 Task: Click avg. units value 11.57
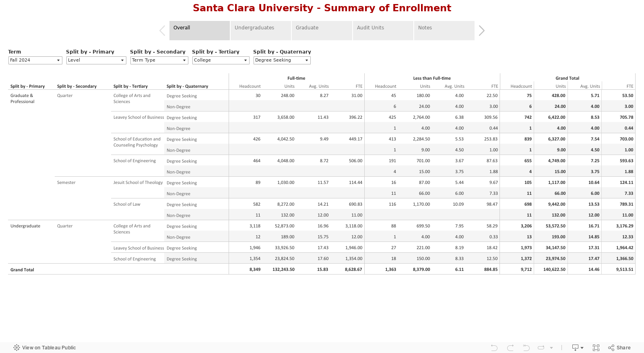click(x=323, y=183)
